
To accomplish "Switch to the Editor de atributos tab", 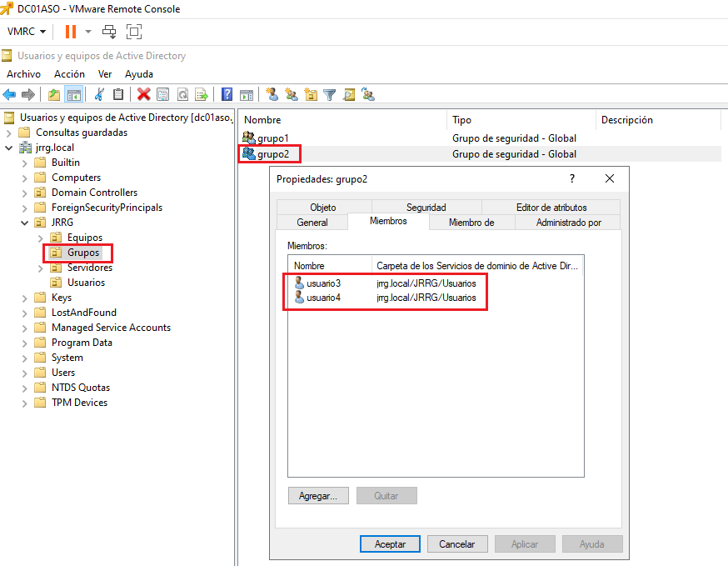I will [551, 208].
